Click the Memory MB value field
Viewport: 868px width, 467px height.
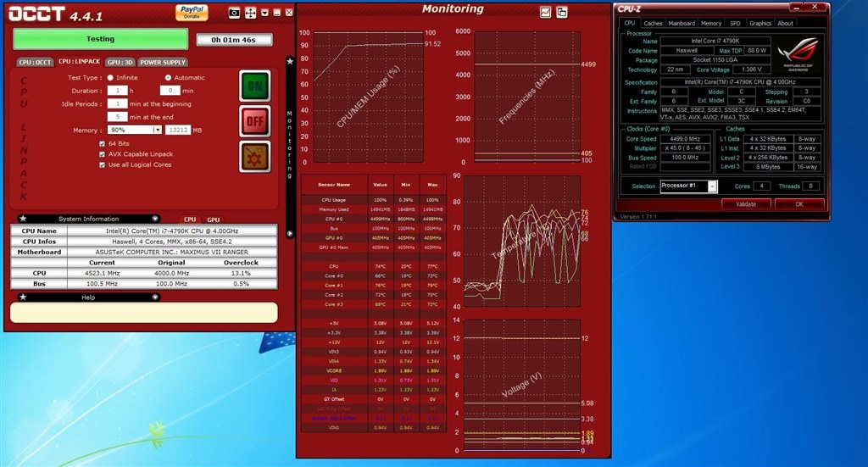(x=178, y=130)
